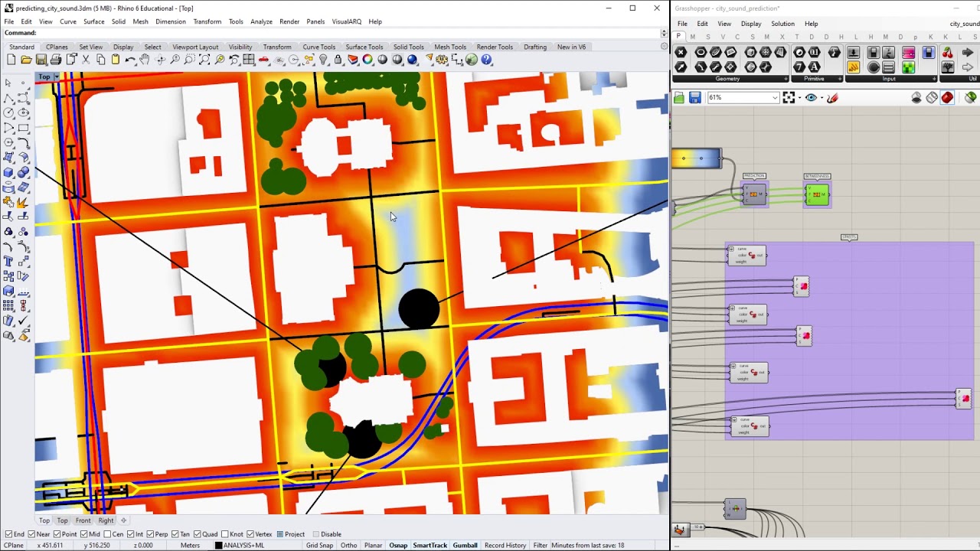Click Record History in the status bar
This screenshot has height=551, width=980.
(505, 545)
